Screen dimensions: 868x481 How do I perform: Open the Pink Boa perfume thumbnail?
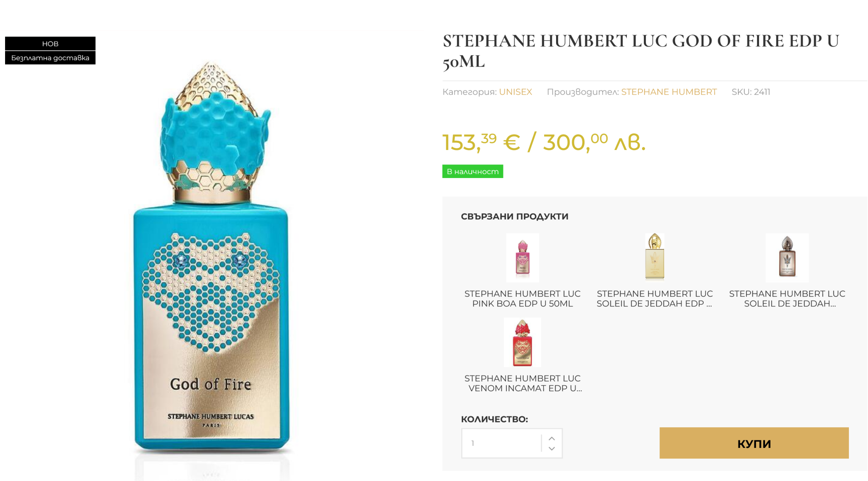(x=523, y=258)
